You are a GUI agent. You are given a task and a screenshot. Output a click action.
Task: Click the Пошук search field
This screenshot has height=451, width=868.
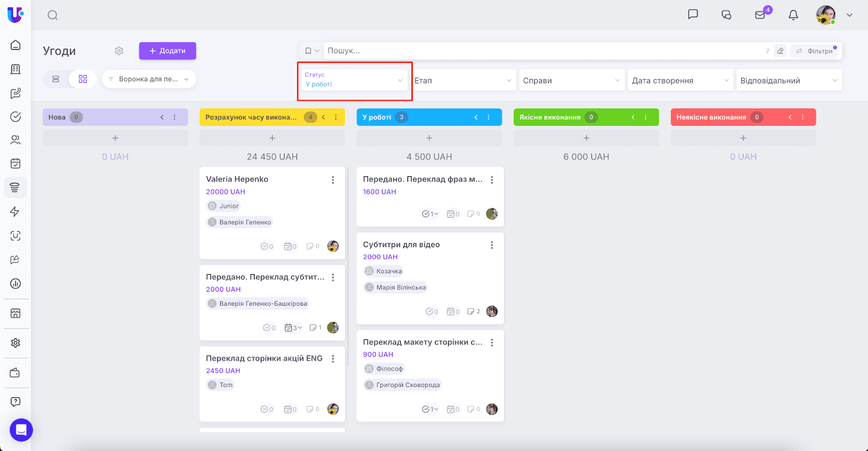542,51
